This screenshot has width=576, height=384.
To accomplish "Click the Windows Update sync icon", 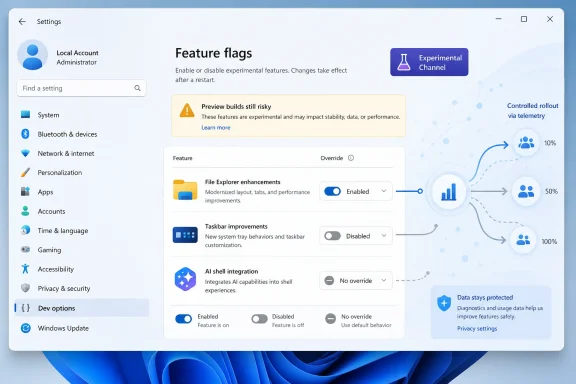I will coord(26,328).
